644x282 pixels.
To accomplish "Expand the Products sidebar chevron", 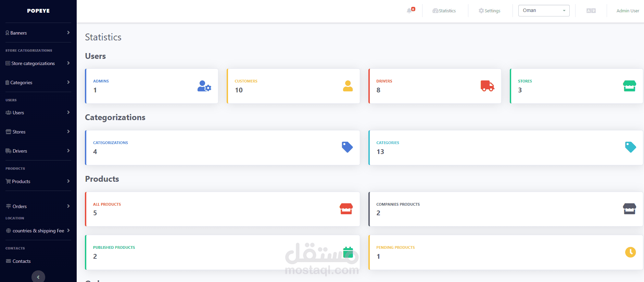I will coord(68,181).
